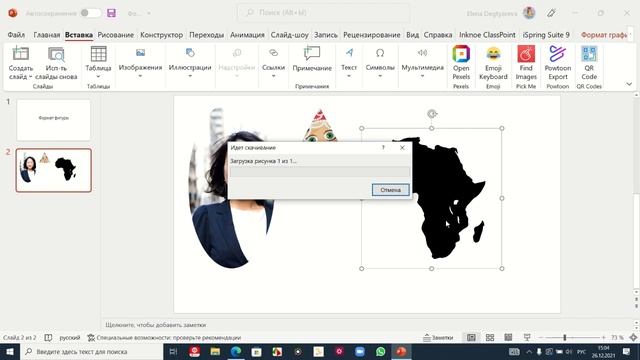Image resolution: width=640 pixels, height=360 pixels.
Task: Select slide 1 thumbnail
Action: click(53, 120)
